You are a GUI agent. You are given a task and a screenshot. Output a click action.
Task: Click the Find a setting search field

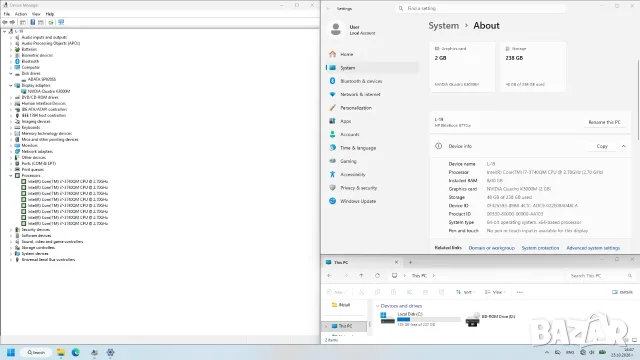point(480,8)
